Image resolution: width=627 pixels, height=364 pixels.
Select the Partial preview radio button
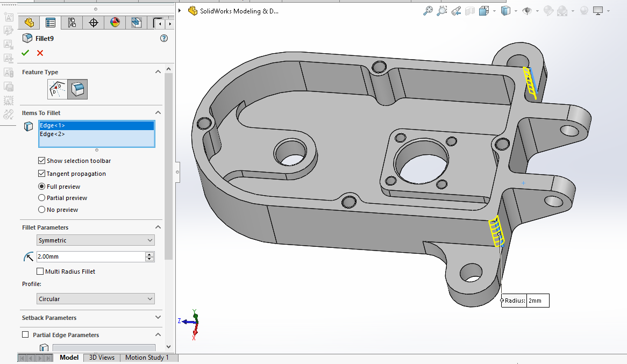pos(42,198)
